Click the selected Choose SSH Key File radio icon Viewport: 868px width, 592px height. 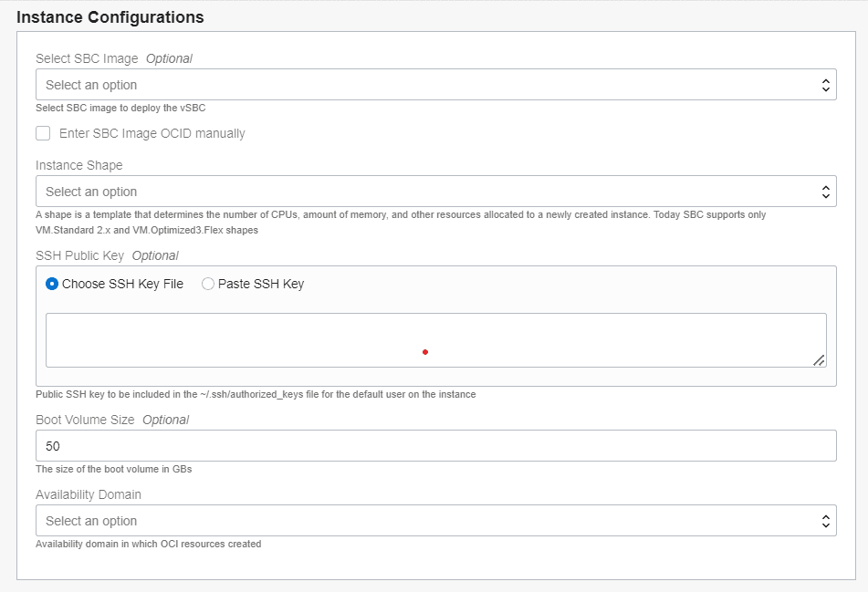point(52,284)
